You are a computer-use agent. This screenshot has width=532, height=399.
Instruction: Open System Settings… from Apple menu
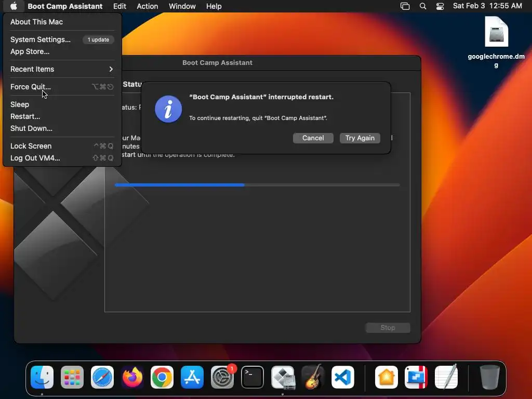coord(62,39)
